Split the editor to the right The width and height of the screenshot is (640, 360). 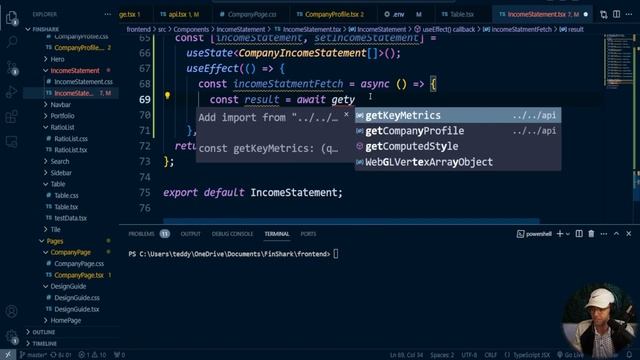(x=616, y=14)
